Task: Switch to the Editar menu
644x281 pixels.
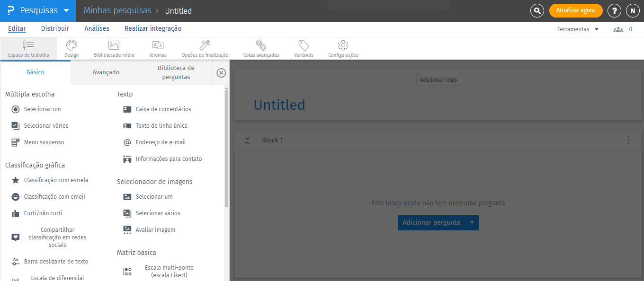Action: click(17, 28)
